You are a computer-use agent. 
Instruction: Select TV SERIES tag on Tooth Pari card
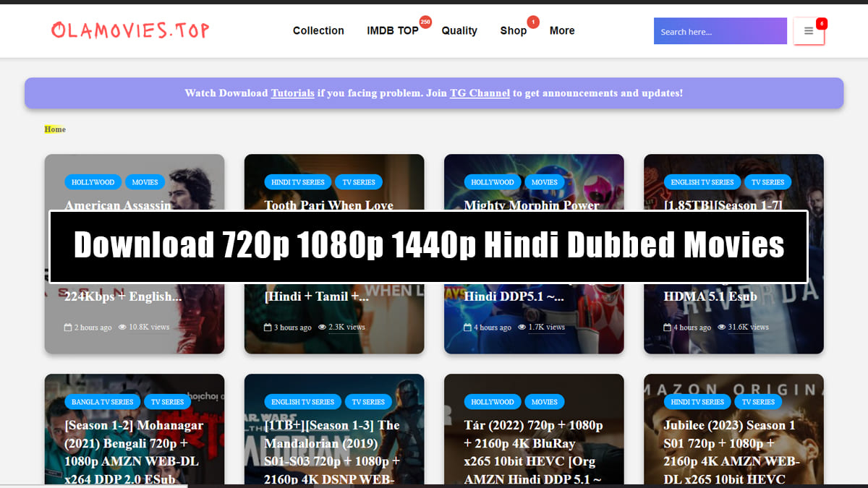(359, 182)
